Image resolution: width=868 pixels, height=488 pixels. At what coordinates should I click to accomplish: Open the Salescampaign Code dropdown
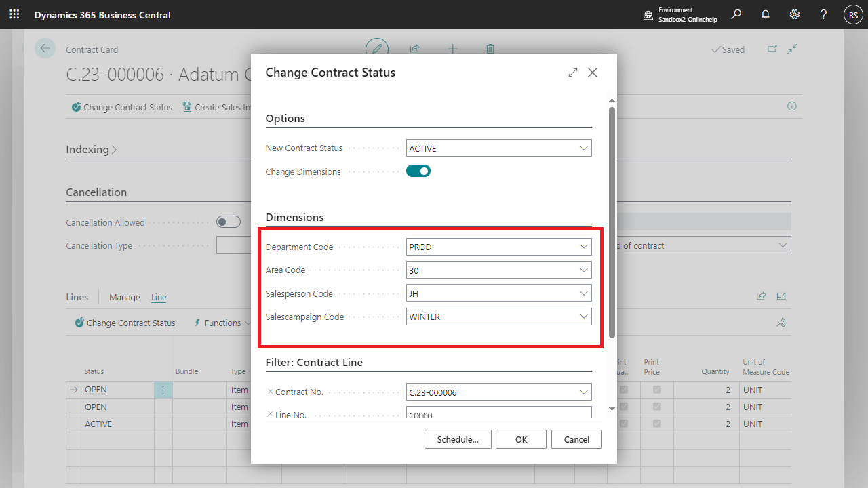(x=584, y=317)
